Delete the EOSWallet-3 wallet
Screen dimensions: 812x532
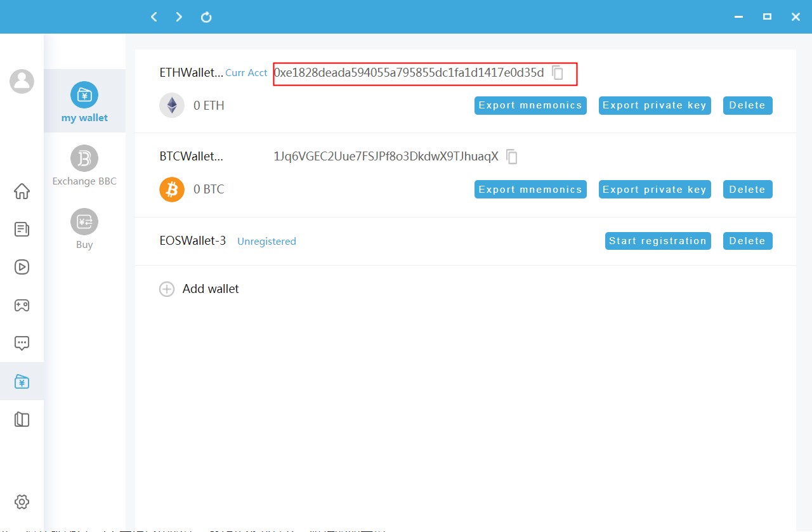[747, 241]
